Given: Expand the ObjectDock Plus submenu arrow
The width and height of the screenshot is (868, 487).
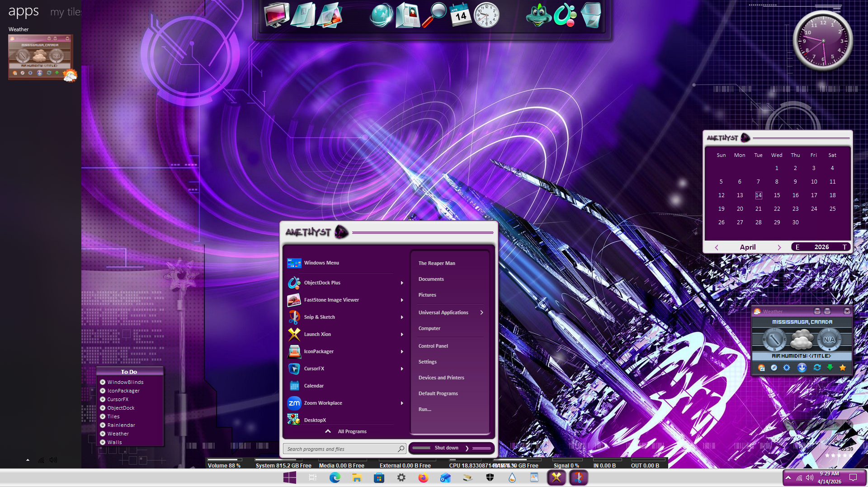Looking at the screenshot, I should (x=402, y=283).
